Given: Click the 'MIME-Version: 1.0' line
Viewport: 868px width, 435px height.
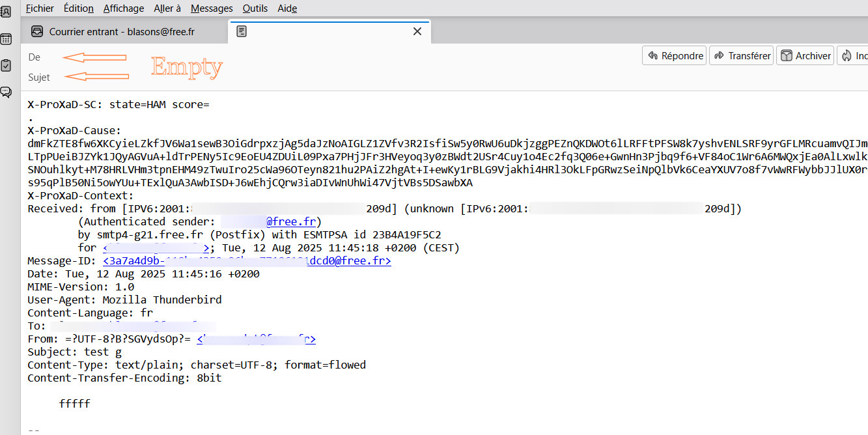Looking at the screenshot, I should (x=81, y=287).
